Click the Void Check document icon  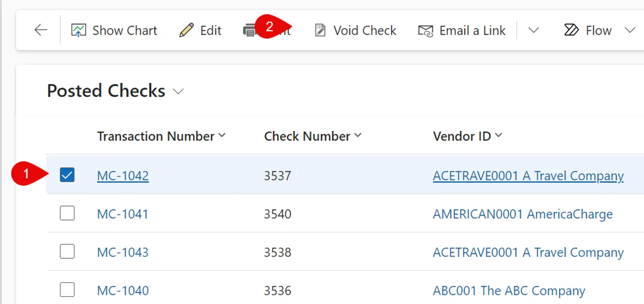point(320,31)
